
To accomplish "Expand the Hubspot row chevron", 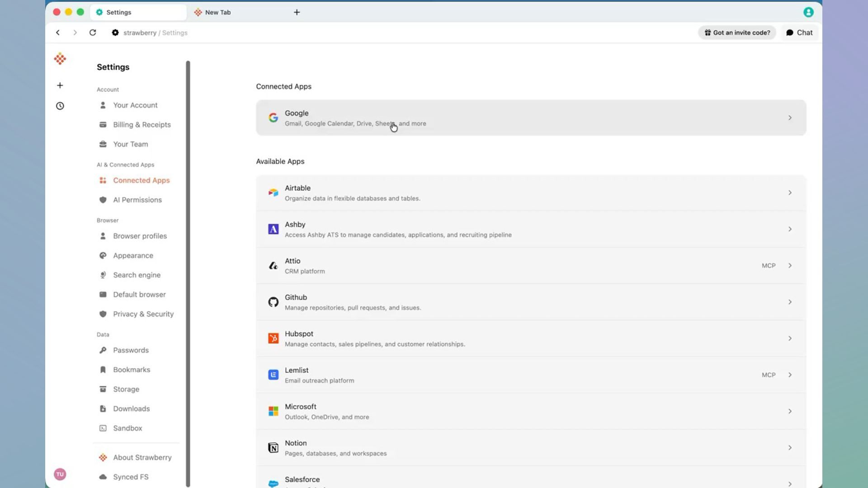I will (x=790, y=338).
